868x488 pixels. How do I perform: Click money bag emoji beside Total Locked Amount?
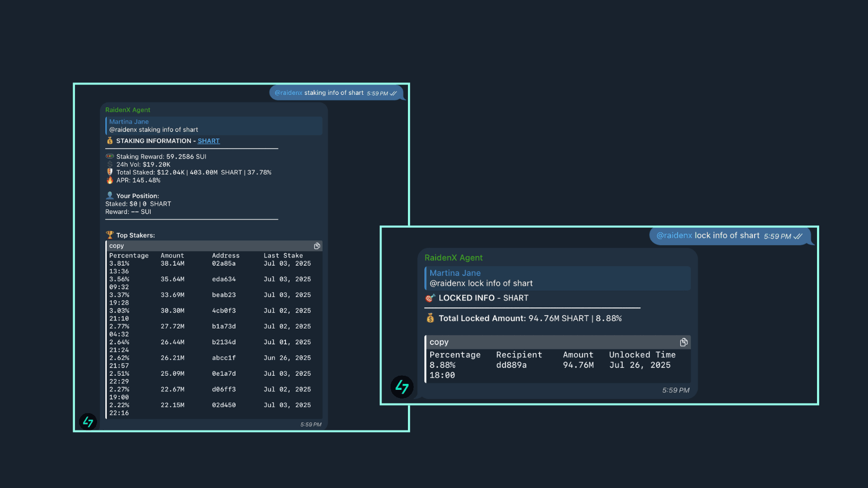tap(430, 318)
